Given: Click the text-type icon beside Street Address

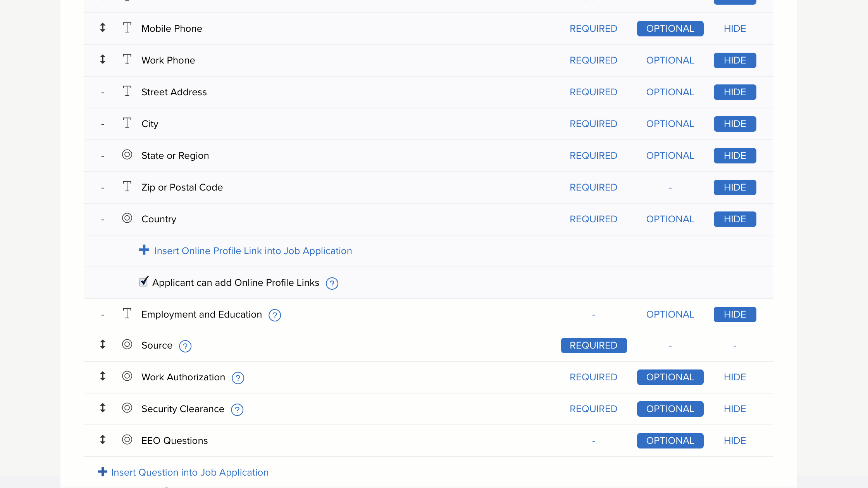Looking at the screenshot, I should coord(127,91).
